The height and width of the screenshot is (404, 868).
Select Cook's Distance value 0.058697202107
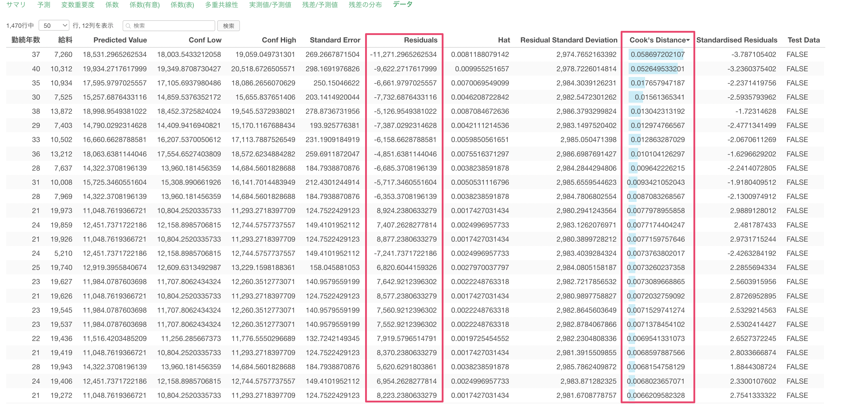[657, 54]
